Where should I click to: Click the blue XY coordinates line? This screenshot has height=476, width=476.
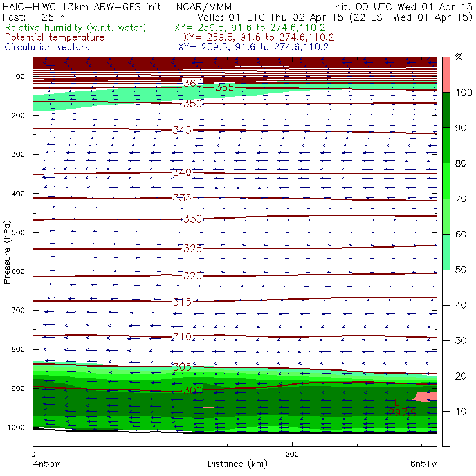(x=253, y=47)
